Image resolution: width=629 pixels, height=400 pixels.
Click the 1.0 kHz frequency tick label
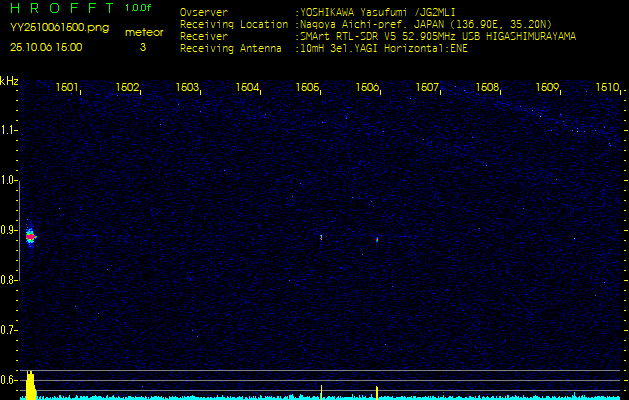click(x=9, y=180)
